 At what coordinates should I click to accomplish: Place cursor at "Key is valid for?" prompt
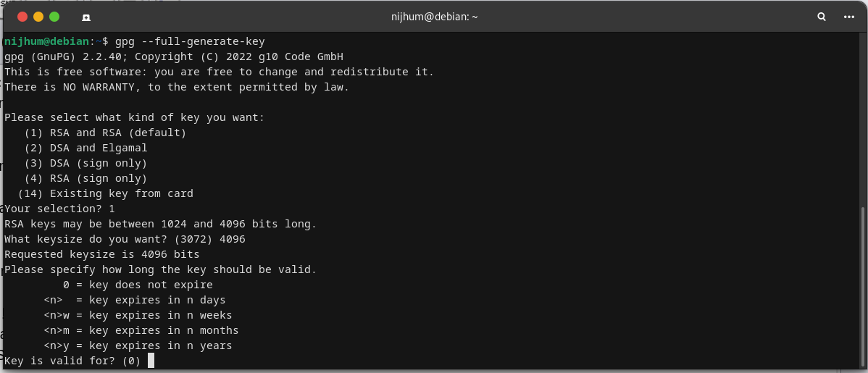tap(151, 361)
